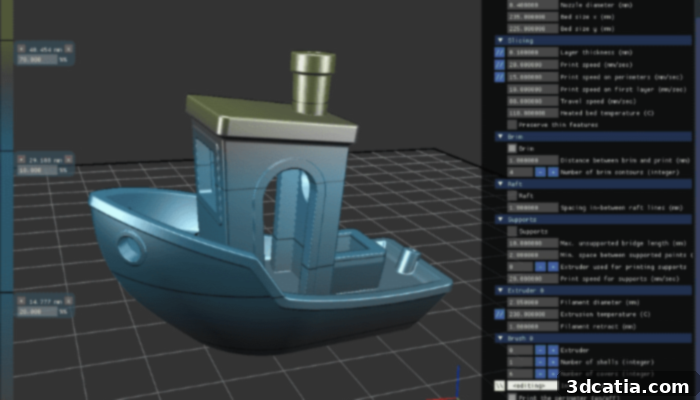Click the Print speed on perimeters field
Image resolution: width=700 pixels, height=400 pixels.
(x=533, y=77)
